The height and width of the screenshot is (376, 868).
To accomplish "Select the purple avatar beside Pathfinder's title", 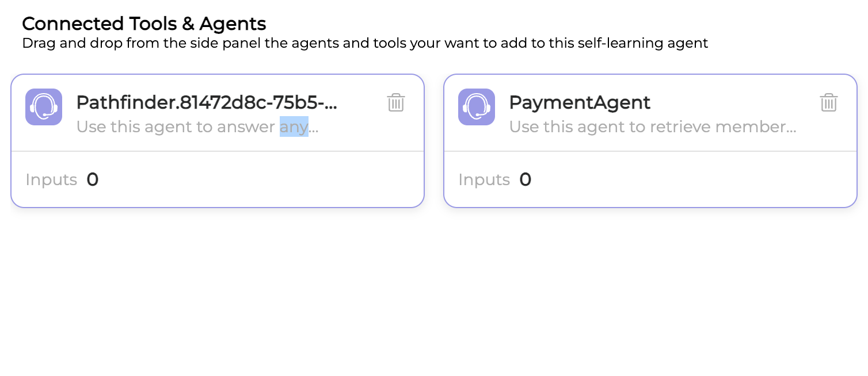I will pos(44,107).
